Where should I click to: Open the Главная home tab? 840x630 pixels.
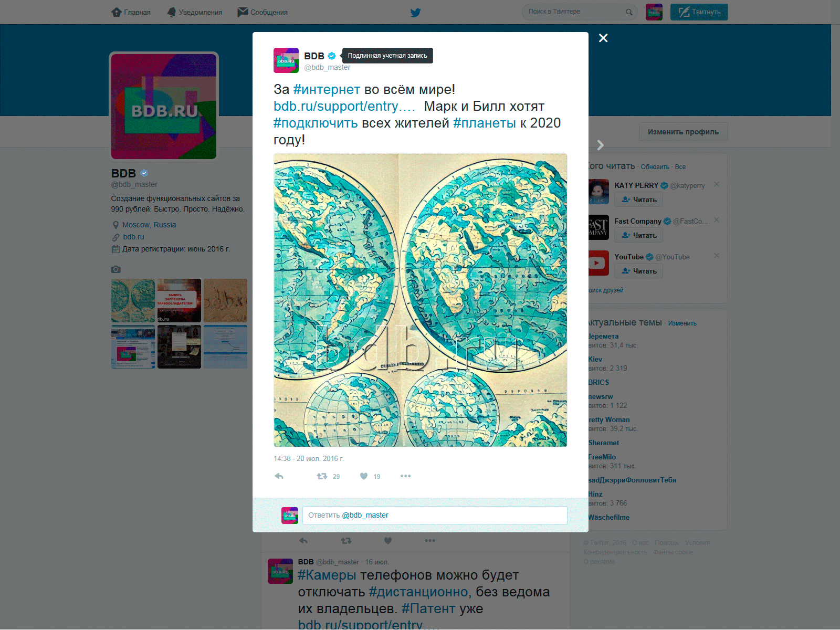[x=131, y=12]
